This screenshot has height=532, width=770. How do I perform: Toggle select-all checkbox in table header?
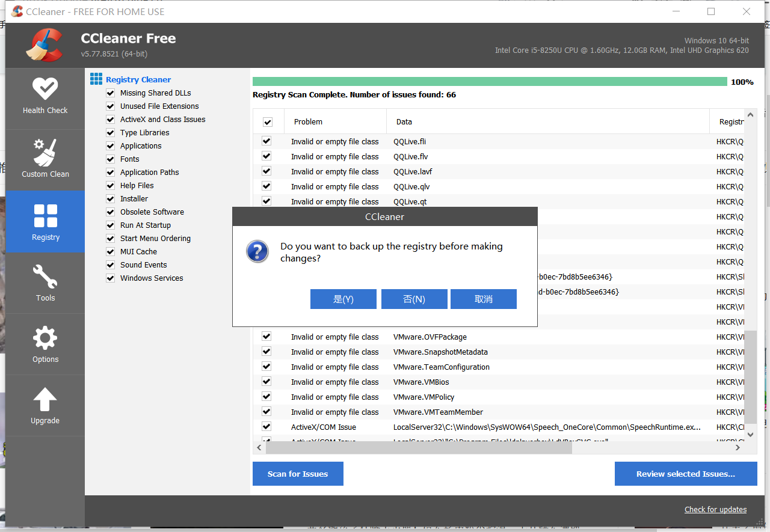coord(268,122)
